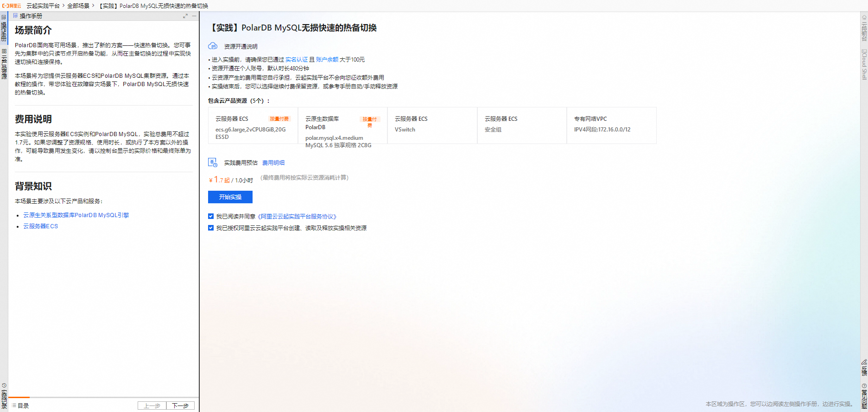The image size is (868, 412).
Task: Open the 实名认证 link
Action: coord(297,60)
